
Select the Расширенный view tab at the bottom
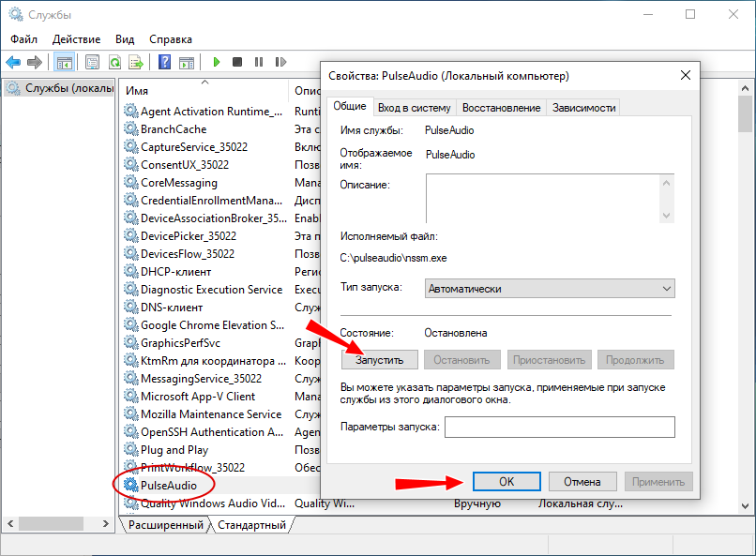(x=166, y=526)
